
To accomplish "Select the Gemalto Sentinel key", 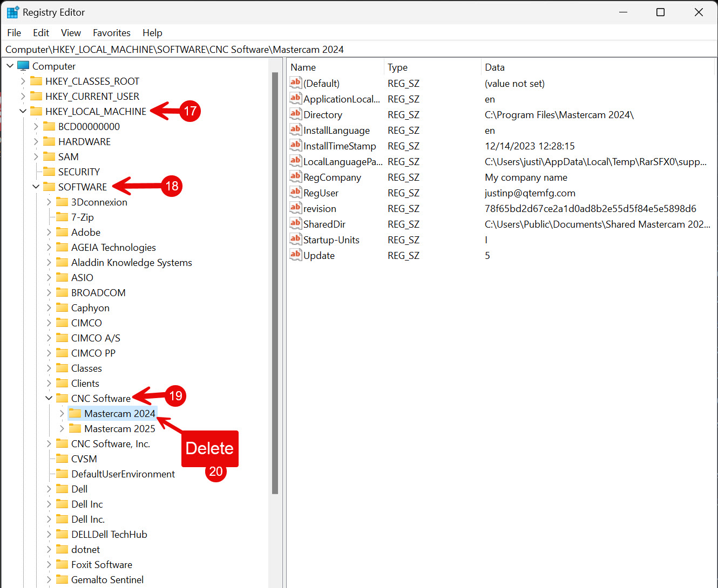I will pos(107,579).
